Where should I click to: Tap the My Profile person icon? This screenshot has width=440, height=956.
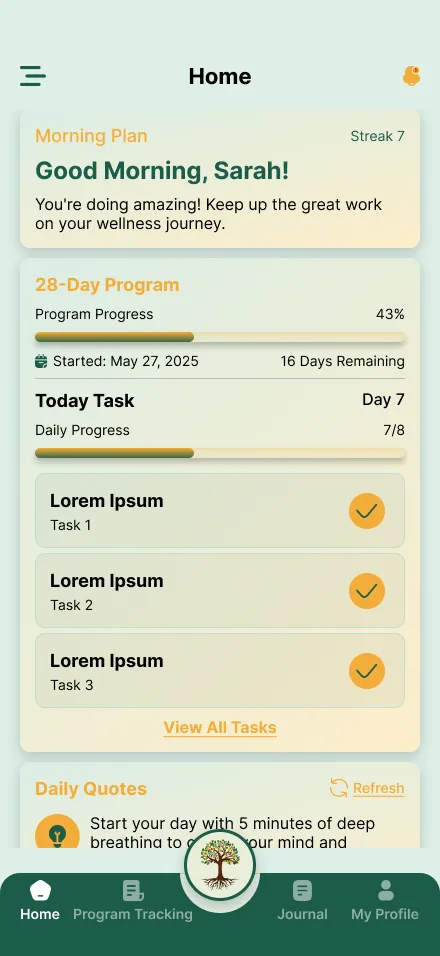pyautogui.click(x=385, y=891)
